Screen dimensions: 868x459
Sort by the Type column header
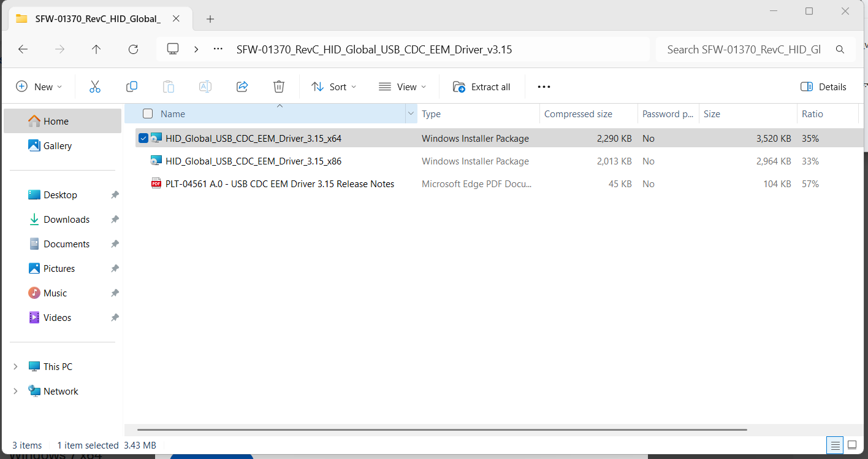[x=478, y=114]
